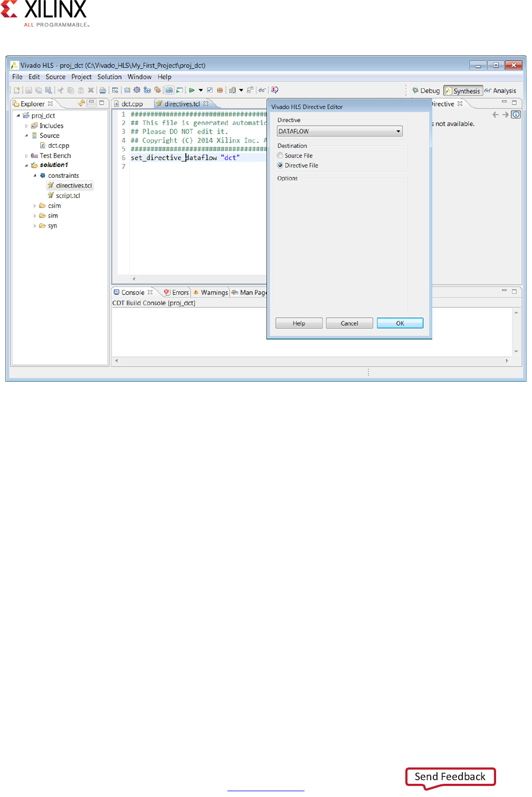This screenshot has width=532, height=797.
Task: Switch to the Analysis perspective
Action: coord(500,91)
